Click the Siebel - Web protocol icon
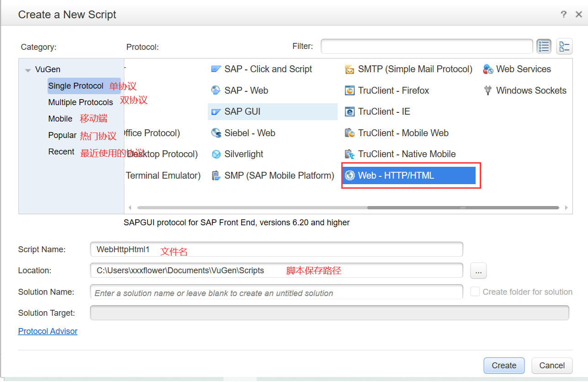 (216, 133)
